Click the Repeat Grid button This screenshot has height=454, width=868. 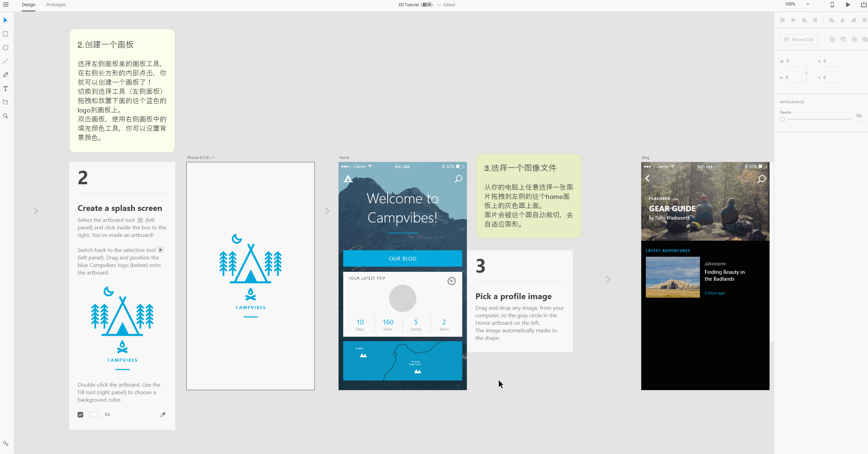pos(799,39)
